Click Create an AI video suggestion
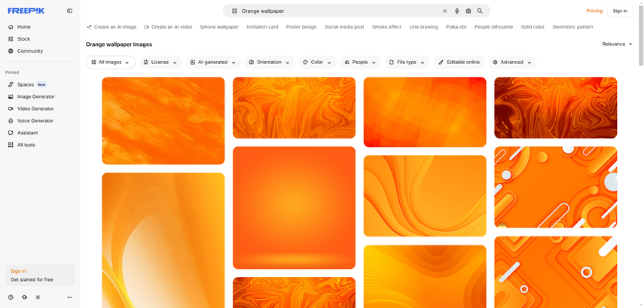 point(169,26)
